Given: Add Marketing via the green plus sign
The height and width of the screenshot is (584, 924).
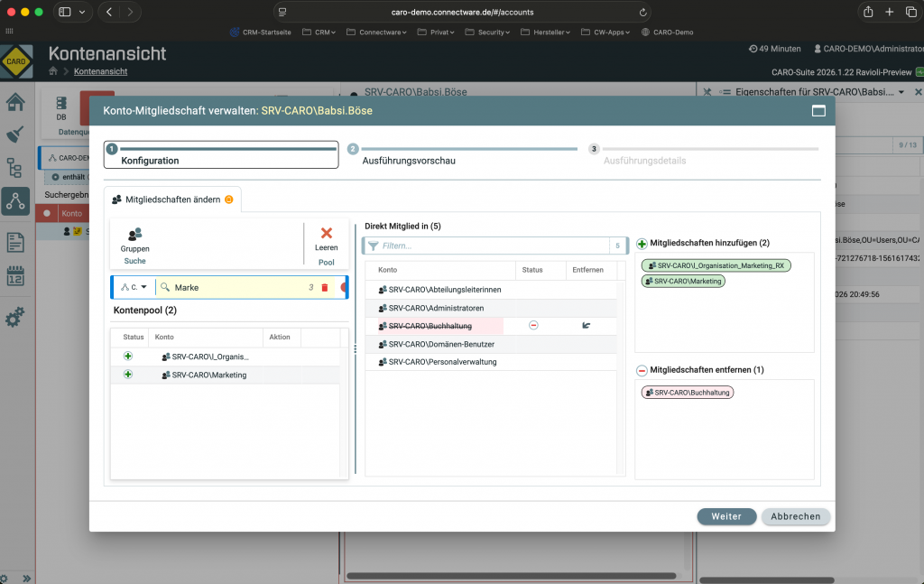Looking at the screenshot, I should tap(127, 374).
